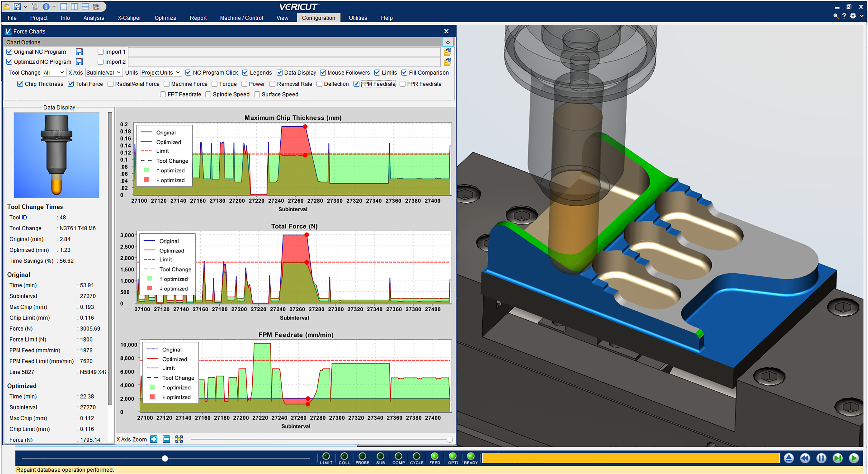The height and width of the screenshot is (474, 868).
Task: Open project file via folder icon
Action: (x=7, y=7)
